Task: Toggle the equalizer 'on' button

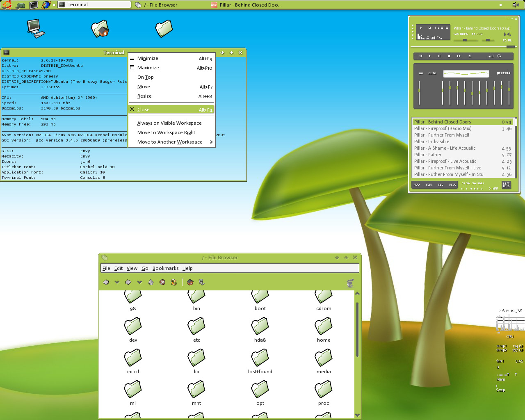Action: pyautogui.click(x=421, y=73)
